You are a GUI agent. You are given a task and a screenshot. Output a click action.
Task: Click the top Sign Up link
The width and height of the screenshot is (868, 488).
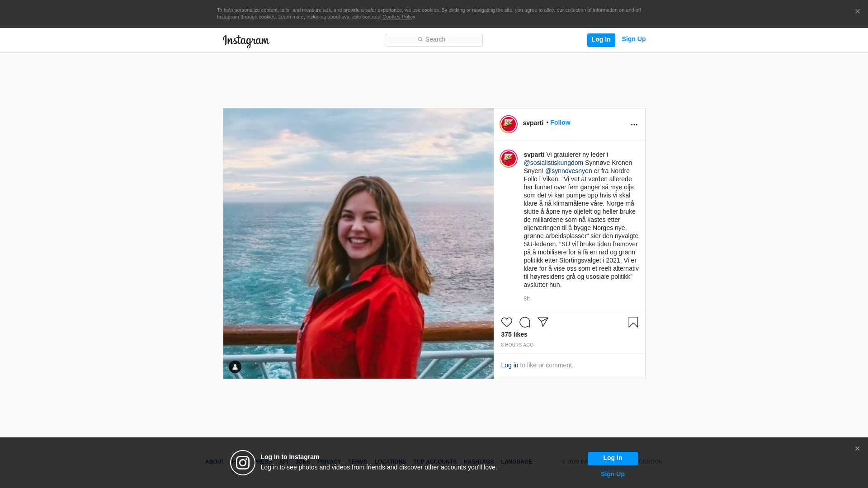click(633, 39)
